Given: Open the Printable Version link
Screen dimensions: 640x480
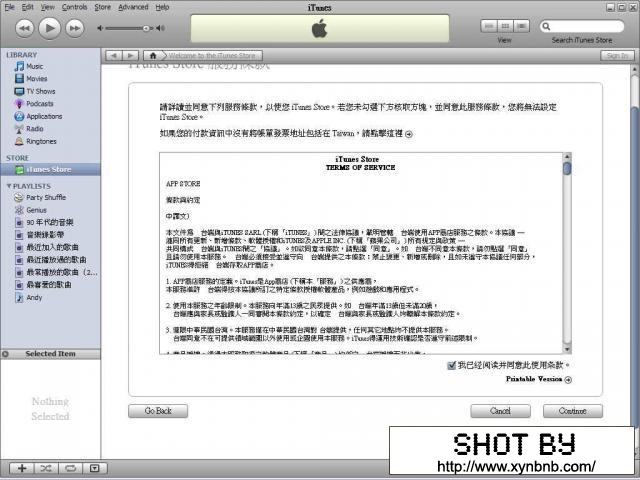Looking at the screenshot, I should tap(538, 379).
